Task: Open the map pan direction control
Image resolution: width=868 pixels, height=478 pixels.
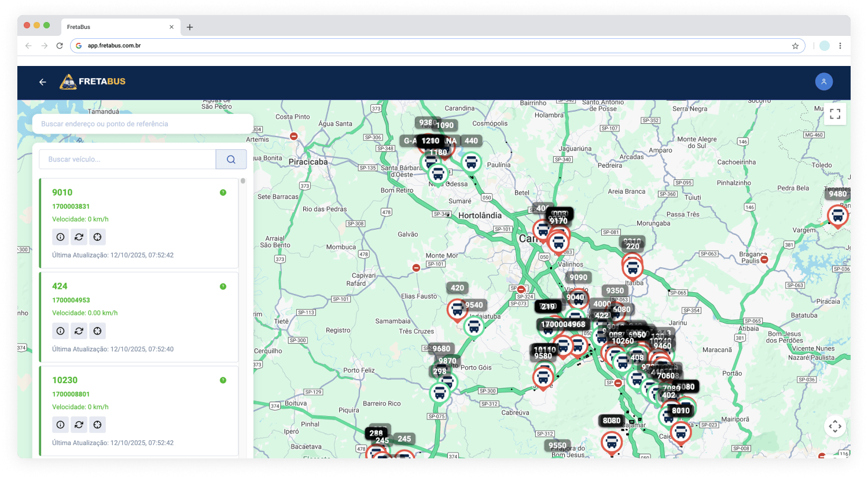Action: [834, 426]
